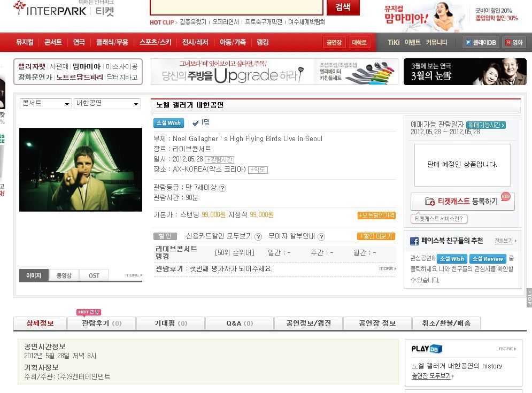Screen dimensions: 532x393
Task: Select the 상세정보 tab
Action: click(40, 323)
